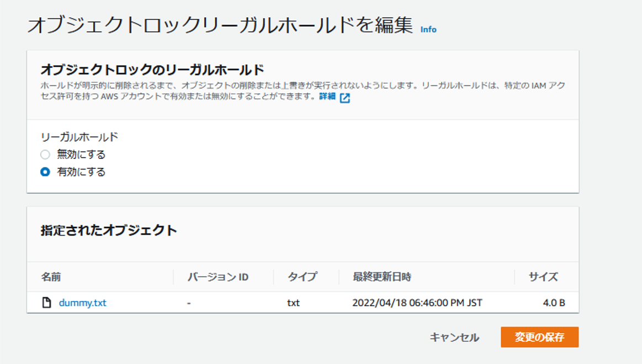This screenshot has height=364, width=642.
Task: Open the dummy.txt object link
Action: tap(82, 303)
